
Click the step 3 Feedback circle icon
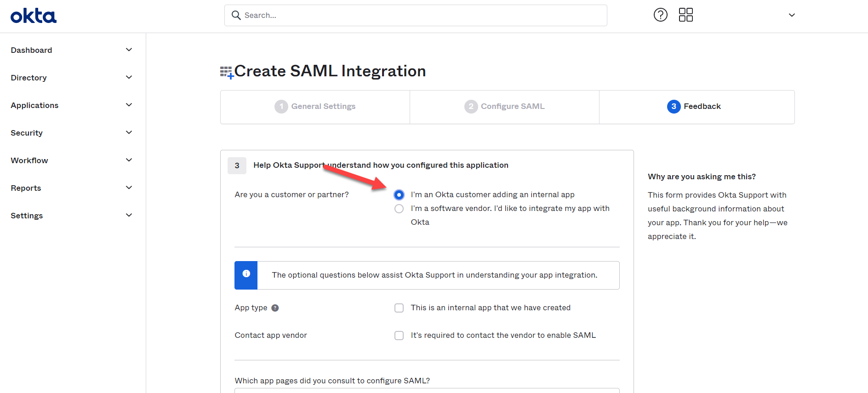coord(674,107)
